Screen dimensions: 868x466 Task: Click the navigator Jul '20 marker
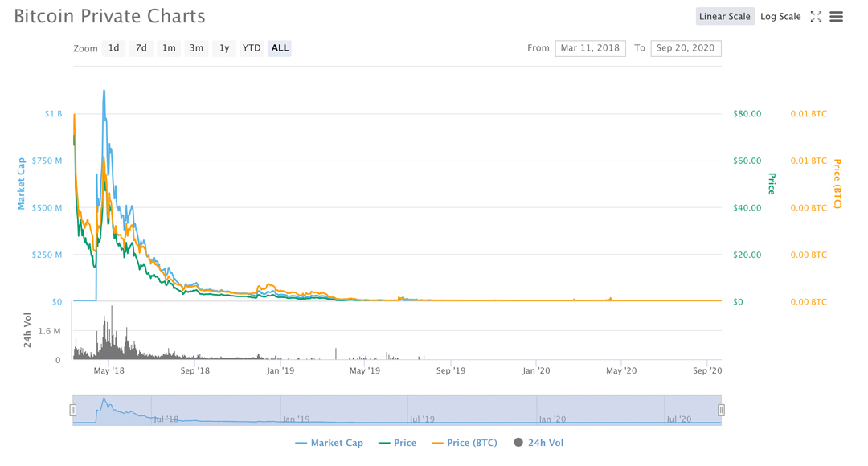click(678, 419)
